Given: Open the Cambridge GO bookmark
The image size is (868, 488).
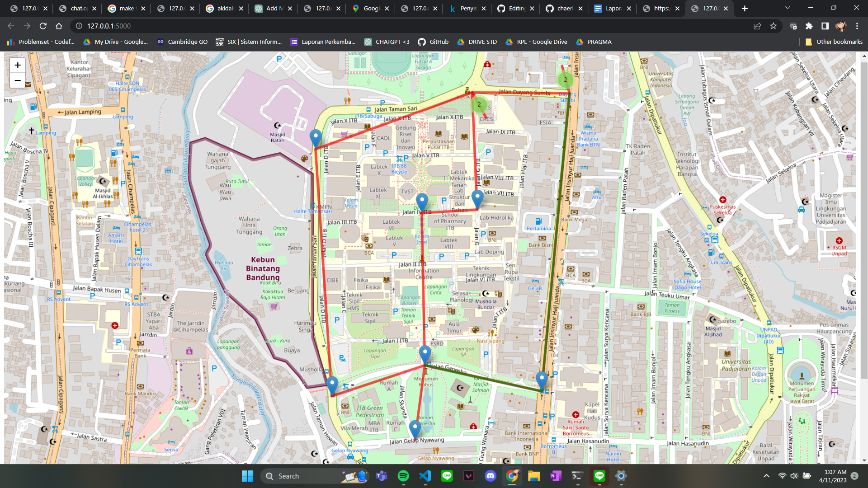Looking at the screenshot, I should (182, 42).
